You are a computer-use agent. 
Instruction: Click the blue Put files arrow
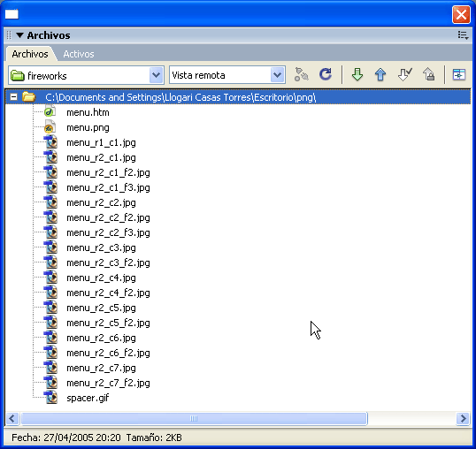click(x=380, y=74)
